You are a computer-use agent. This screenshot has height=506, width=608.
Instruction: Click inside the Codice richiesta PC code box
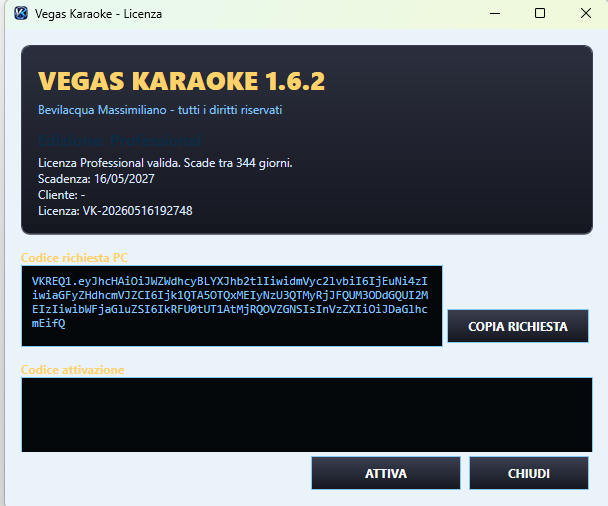pos(232,306)
